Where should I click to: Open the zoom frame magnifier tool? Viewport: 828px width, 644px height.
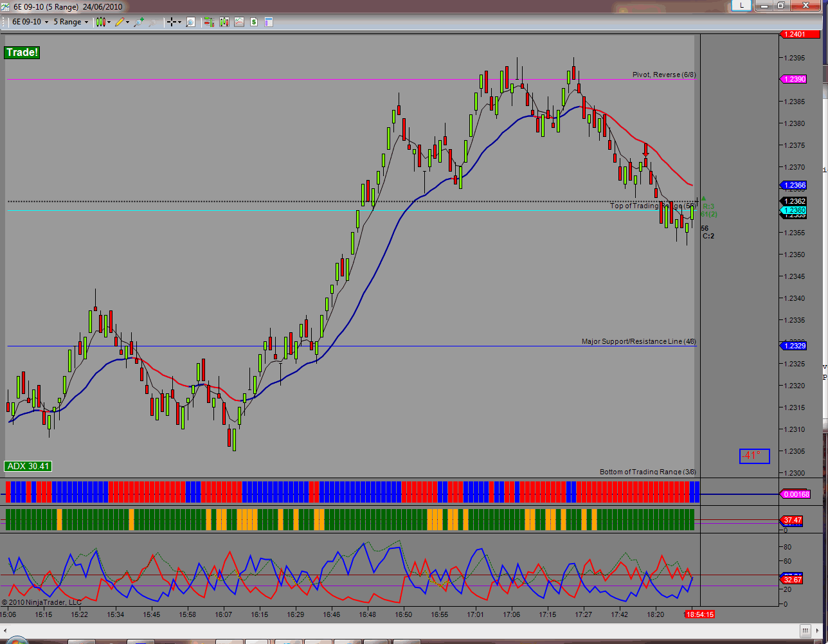click(x=190, y=22)
